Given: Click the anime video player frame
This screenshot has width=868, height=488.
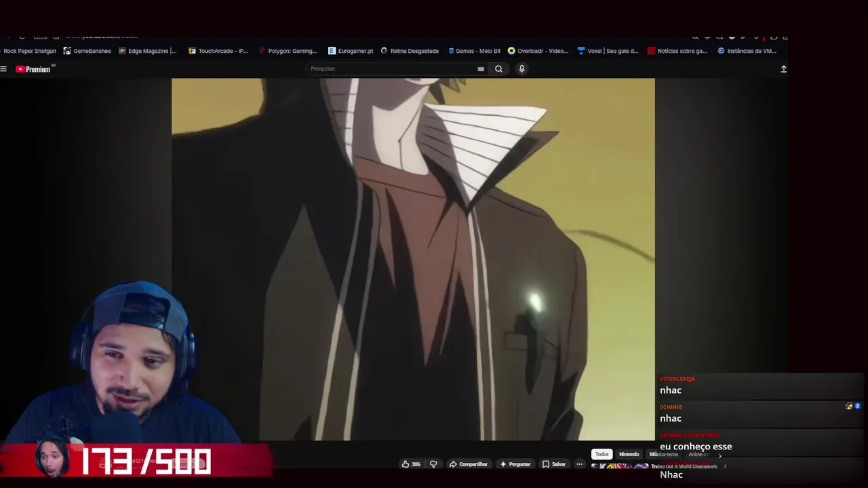Looking at the screenshot, I should tap(413, 259).
